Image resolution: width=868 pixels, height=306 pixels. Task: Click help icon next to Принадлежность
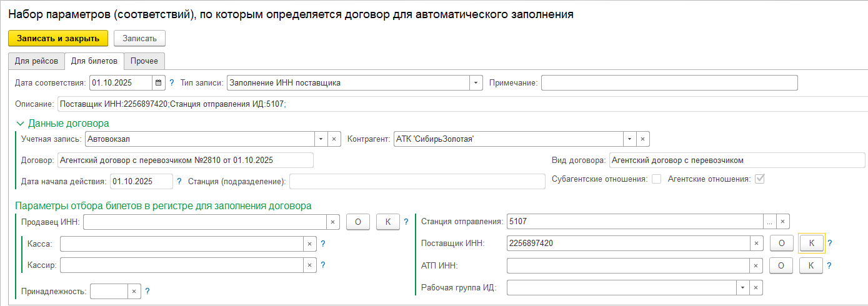tap(147, 291)
